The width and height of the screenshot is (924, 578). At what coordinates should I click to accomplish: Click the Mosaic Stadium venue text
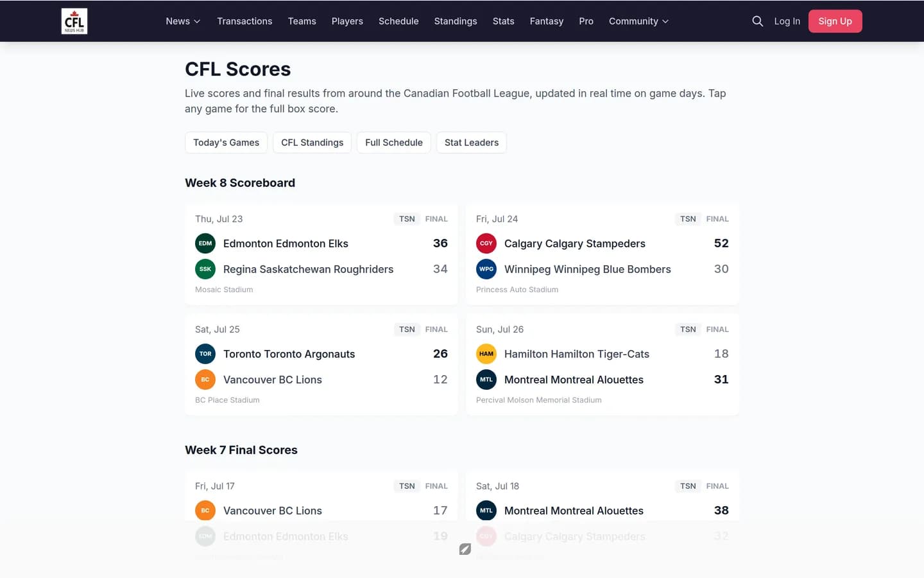click(224, 290)
